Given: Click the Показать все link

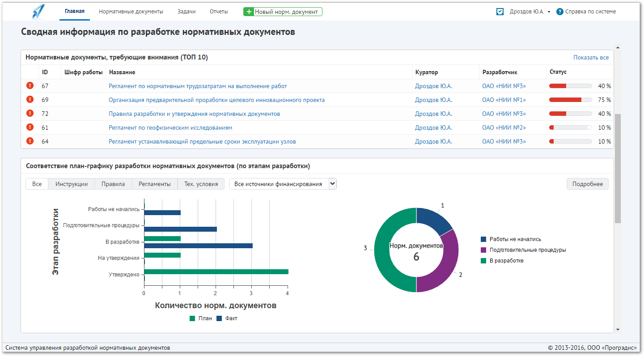Looking at the screenshot, I should click(x=591, y=57).
